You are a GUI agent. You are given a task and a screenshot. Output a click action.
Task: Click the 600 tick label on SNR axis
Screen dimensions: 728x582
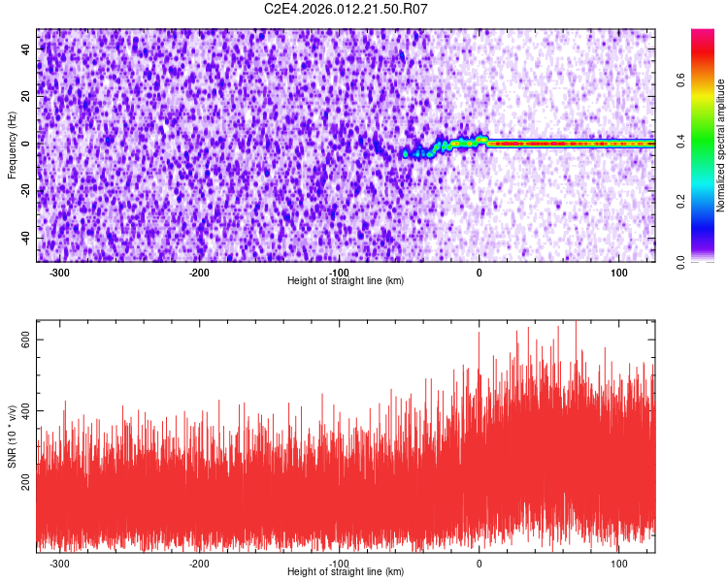(28, 339)
